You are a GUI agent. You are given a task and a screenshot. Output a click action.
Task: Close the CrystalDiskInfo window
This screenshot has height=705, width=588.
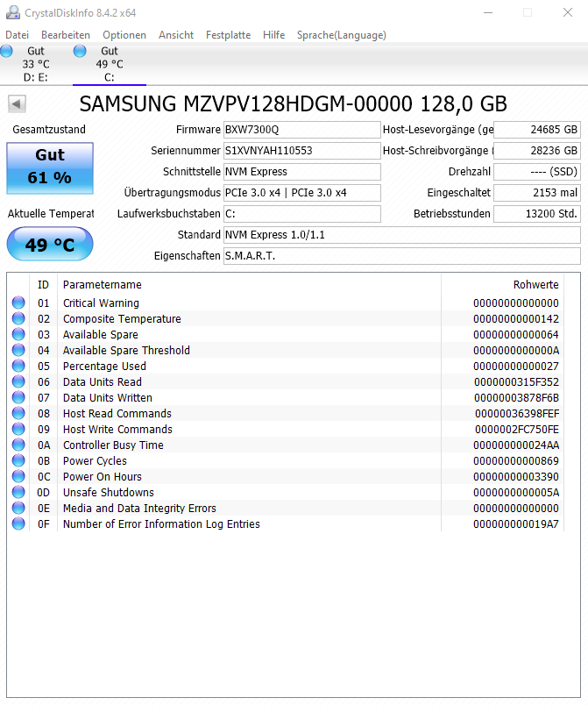568,12
